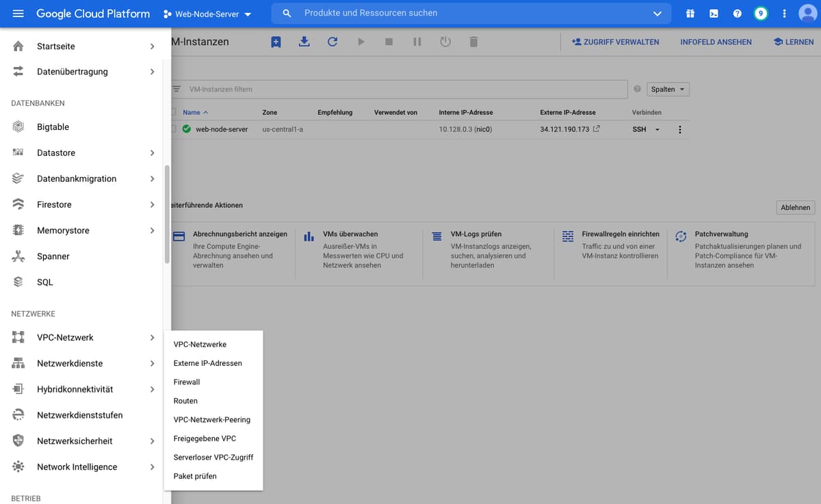Open the Spalten dropdown

pos(667,89)
